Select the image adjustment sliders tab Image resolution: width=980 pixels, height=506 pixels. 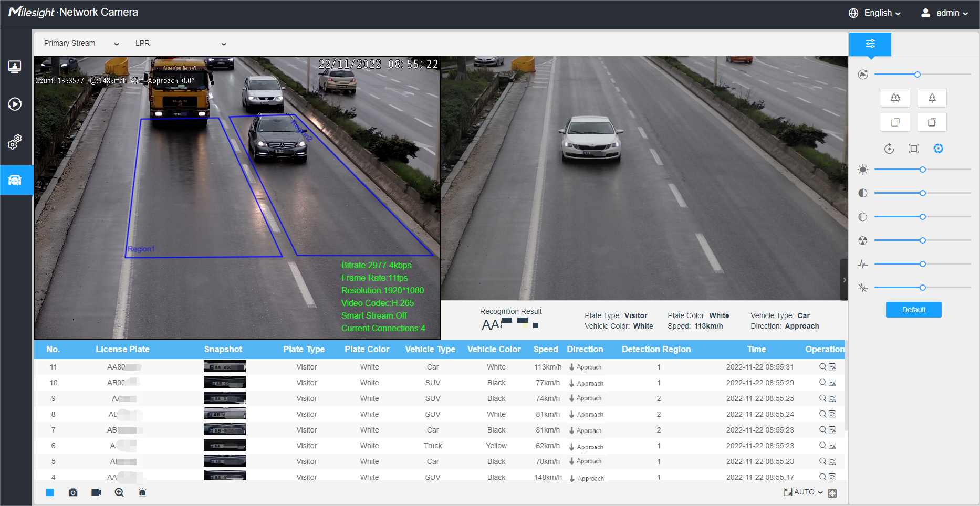(870, 44)
